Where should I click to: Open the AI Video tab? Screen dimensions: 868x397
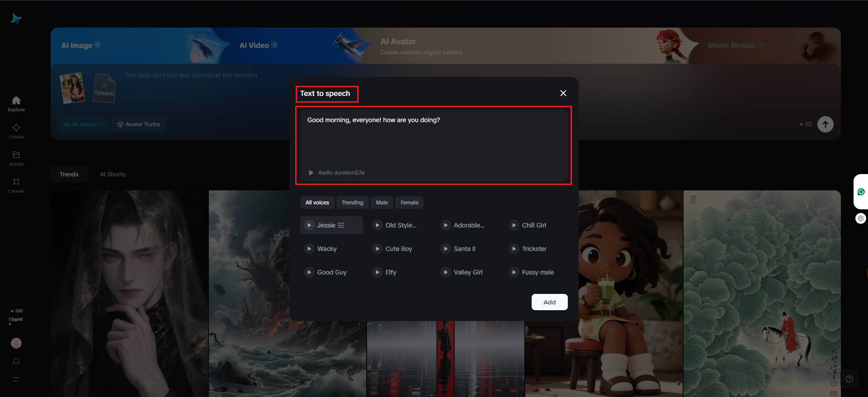(259, 45)
